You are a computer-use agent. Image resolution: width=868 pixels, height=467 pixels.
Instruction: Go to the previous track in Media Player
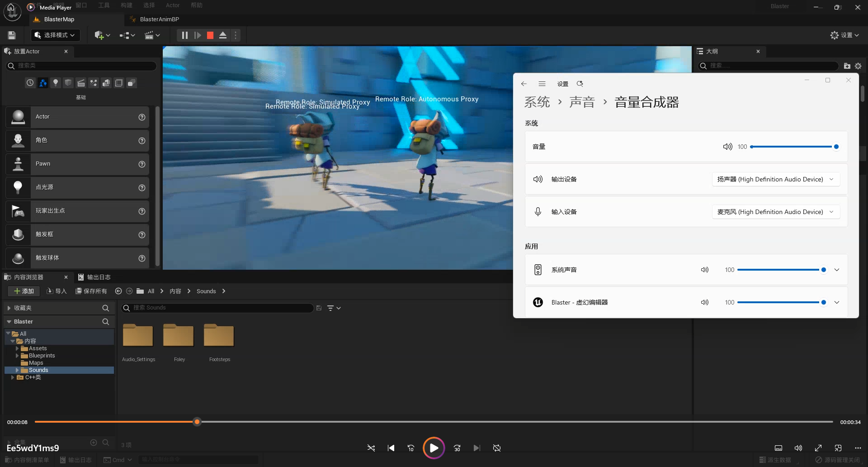pyautogui.click(x=391, y=448)
